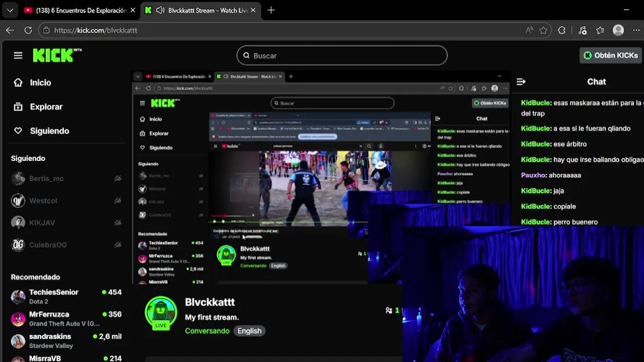The image size is (644, 362).
Task: Click KIKJAV avatar in sidebar
Action: pyautogui.click(x=18, y=223)
